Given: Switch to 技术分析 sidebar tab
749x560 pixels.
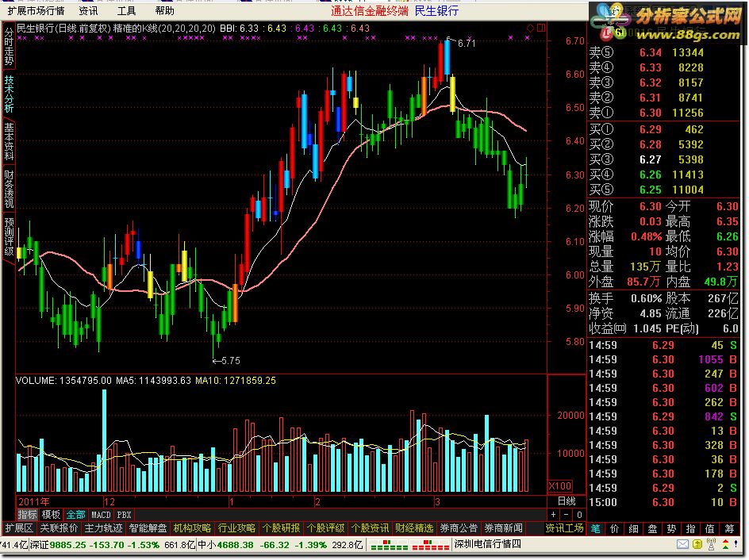Looking at the screenshot, I should click(x=9, y=94).
